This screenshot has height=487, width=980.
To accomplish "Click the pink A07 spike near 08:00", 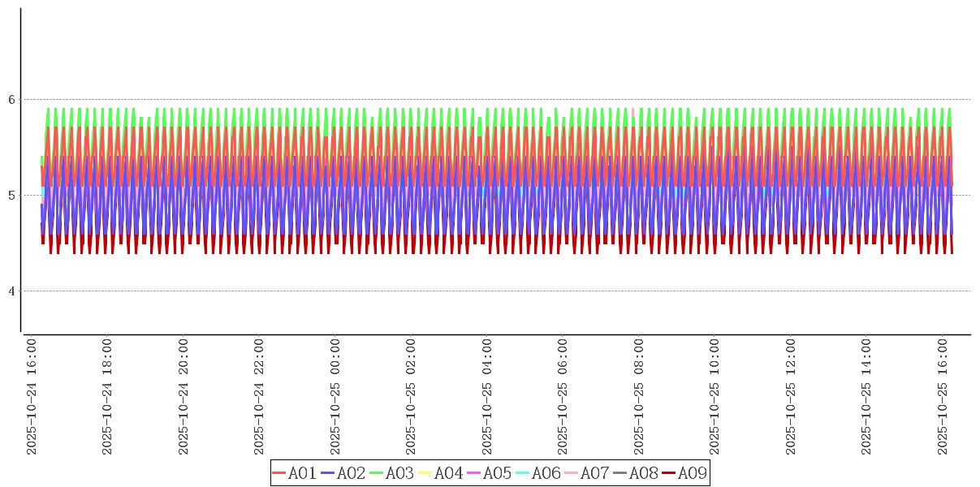I will point(632,111).
